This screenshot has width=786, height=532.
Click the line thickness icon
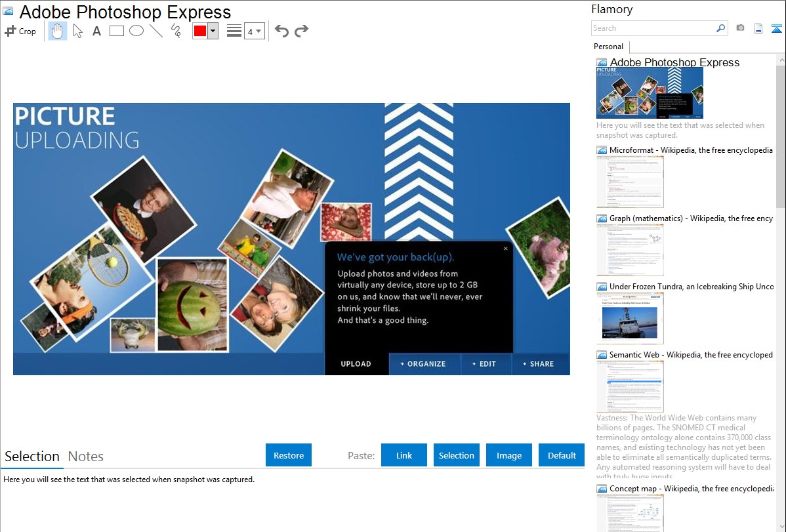pyautogui.click(x=234, y=31)
